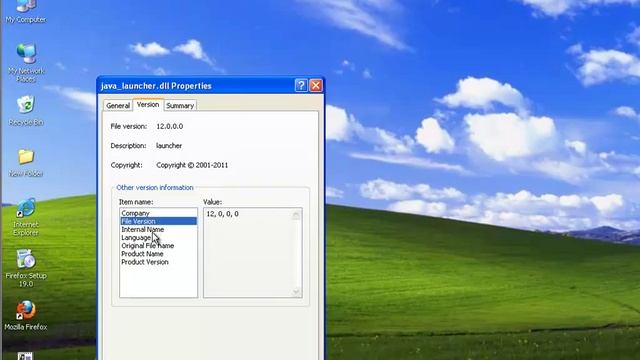Pick Original File name list entry

point(158,246)
